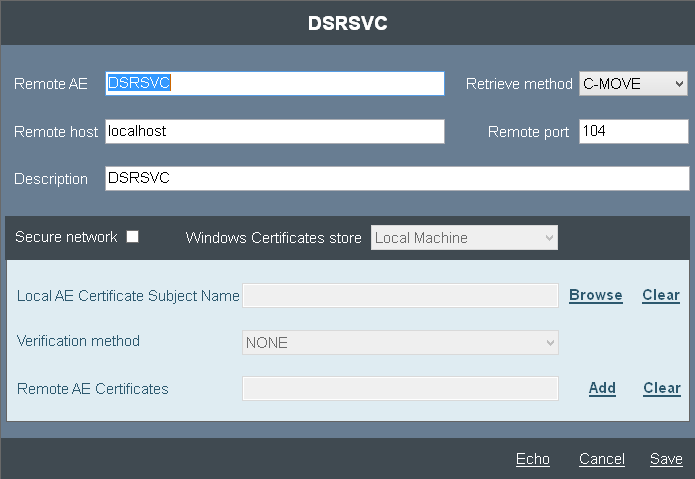Add a Remote AE certificate

602,388
